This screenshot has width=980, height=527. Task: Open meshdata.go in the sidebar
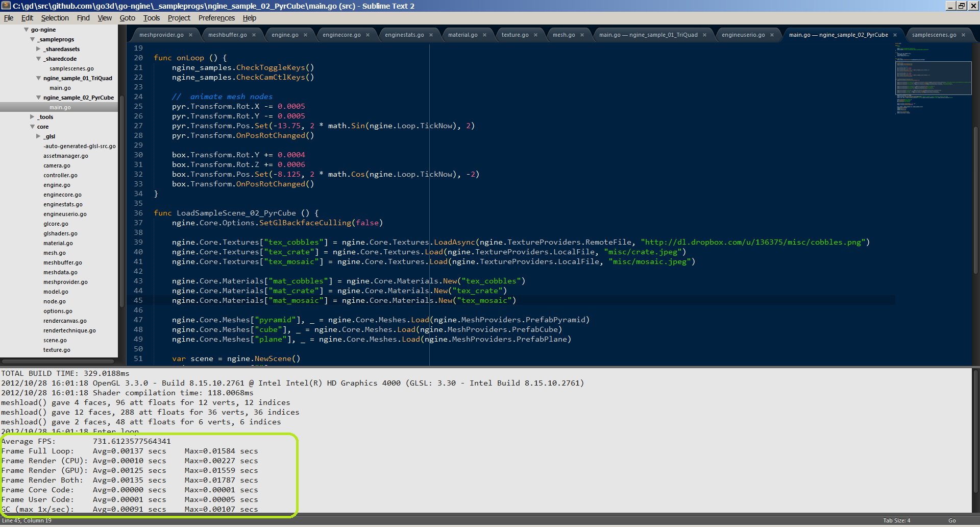(60, 272)
